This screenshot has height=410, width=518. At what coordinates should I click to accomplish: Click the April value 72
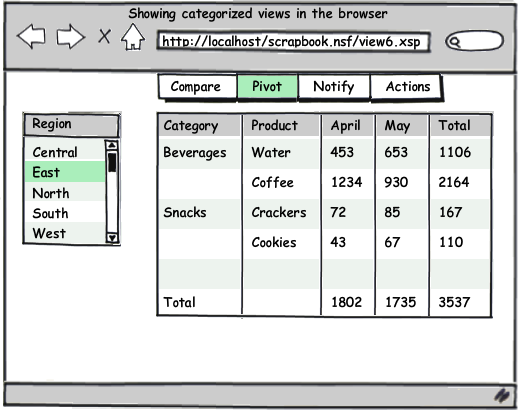pos(347,213)
